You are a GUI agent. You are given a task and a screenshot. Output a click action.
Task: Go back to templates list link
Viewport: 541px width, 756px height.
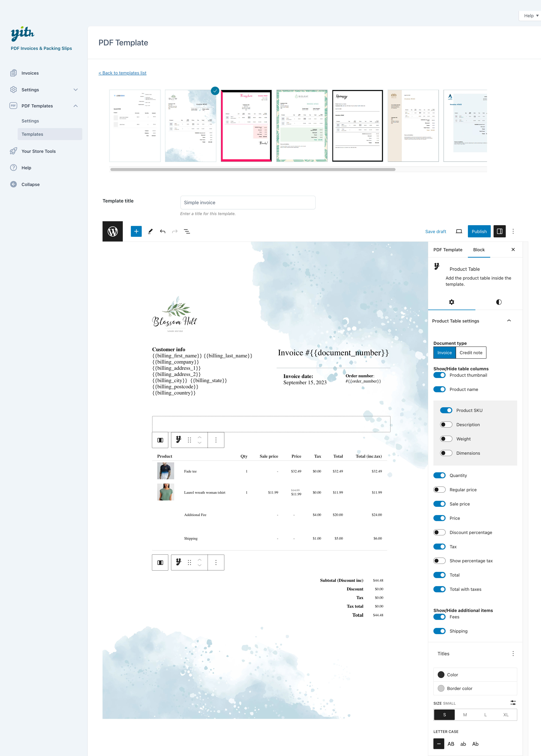[x=122, y=73]
